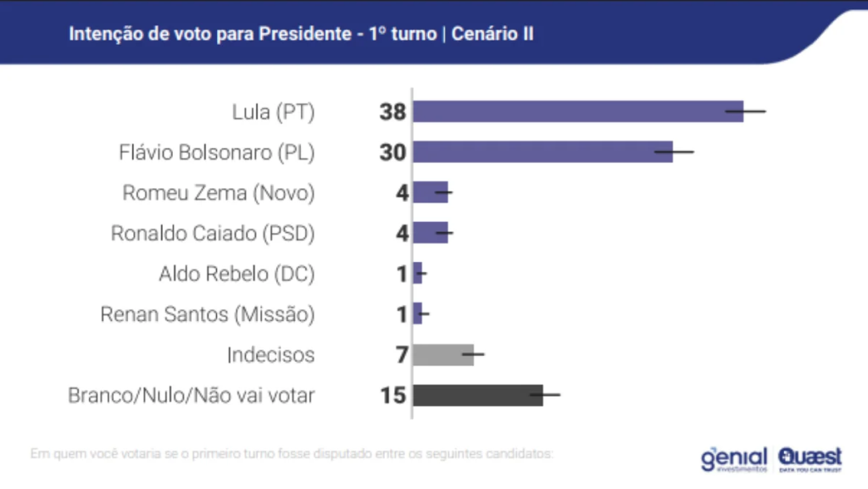Select the value 15 for Branco/Nulo
The image size is (868, 489).
pyautogui.click(x=393, y=396)
